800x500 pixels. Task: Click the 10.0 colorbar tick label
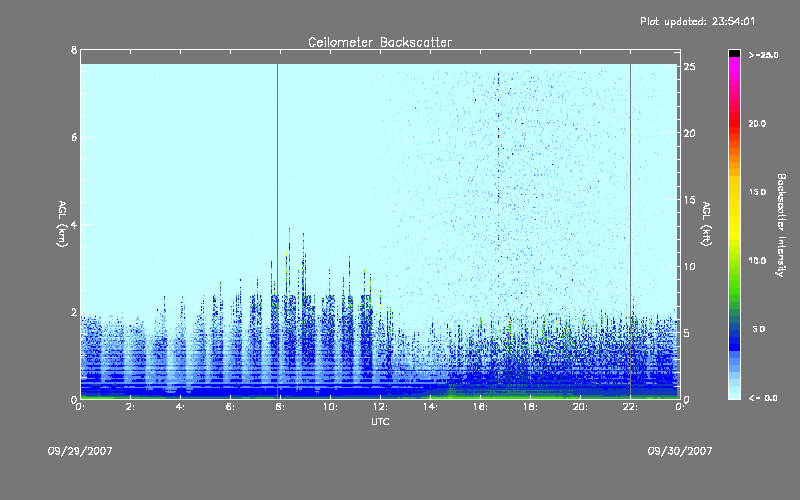click(x=757, y=261)
